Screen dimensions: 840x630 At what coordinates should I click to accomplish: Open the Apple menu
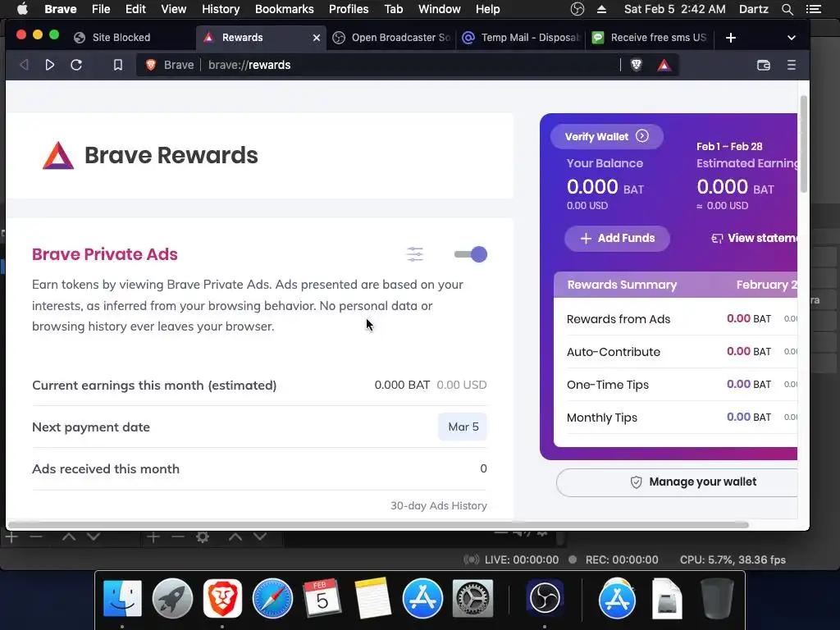(22, 9)
